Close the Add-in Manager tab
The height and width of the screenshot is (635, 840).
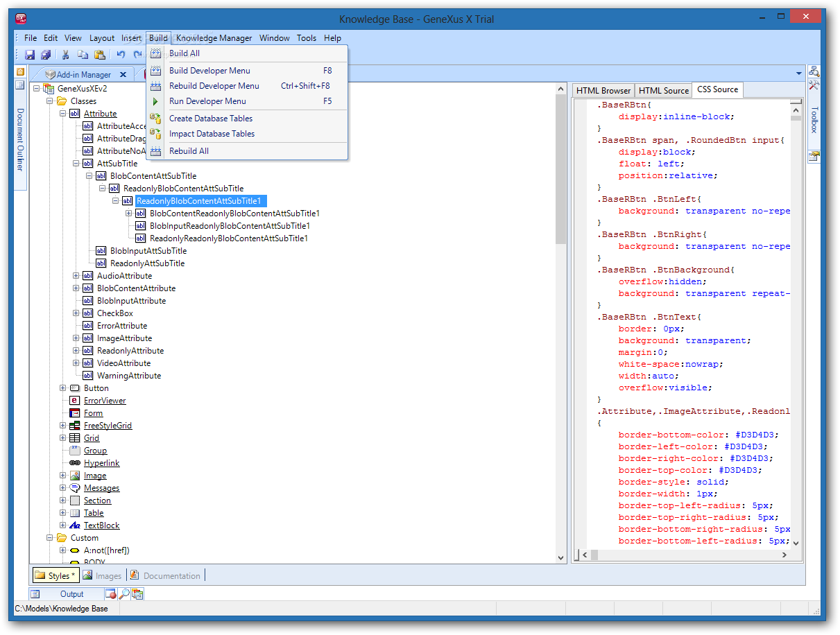tap(123, 75)
